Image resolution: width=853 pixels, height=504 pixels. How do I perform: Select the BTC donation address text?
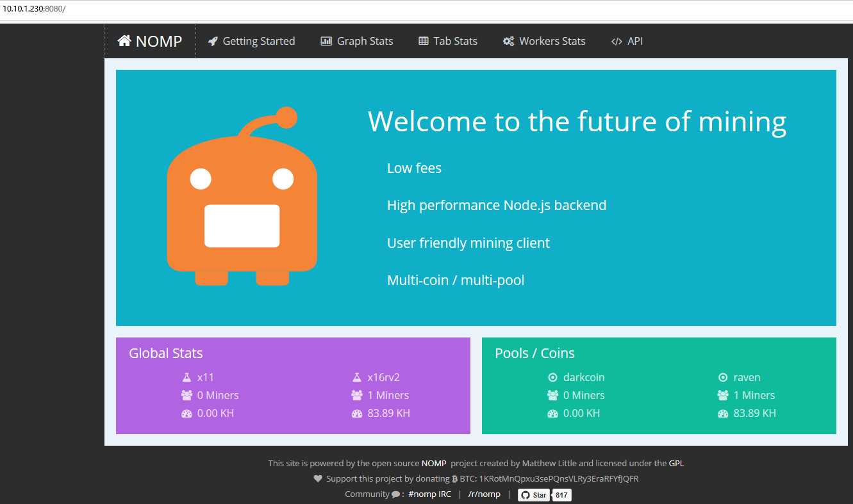[x=559, y=478]
